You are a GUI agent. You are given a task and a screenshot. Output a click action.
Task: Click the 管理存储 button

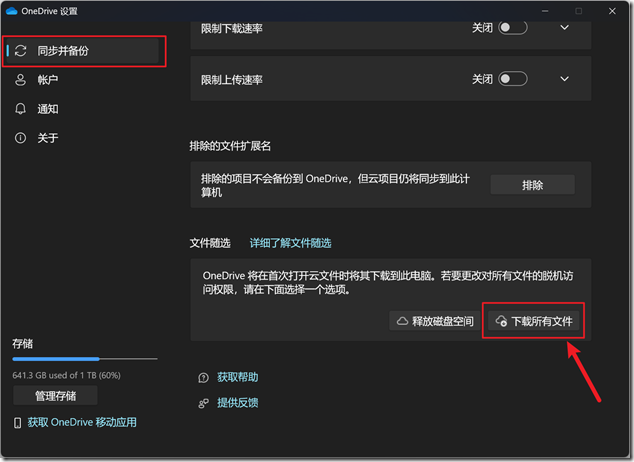tap(55, 395)
